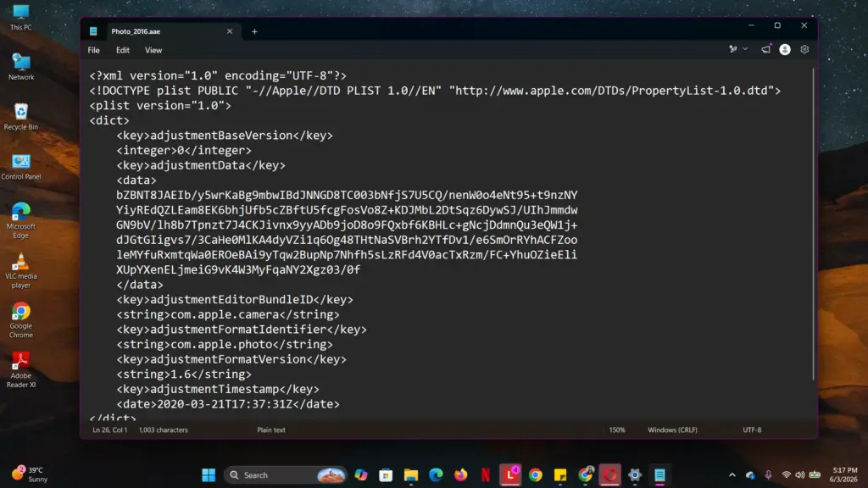Screen dimensions: 868x488
Task: Click the date line 2020-03-21T17:37:31Z
Action: click(x=227, y=404)
